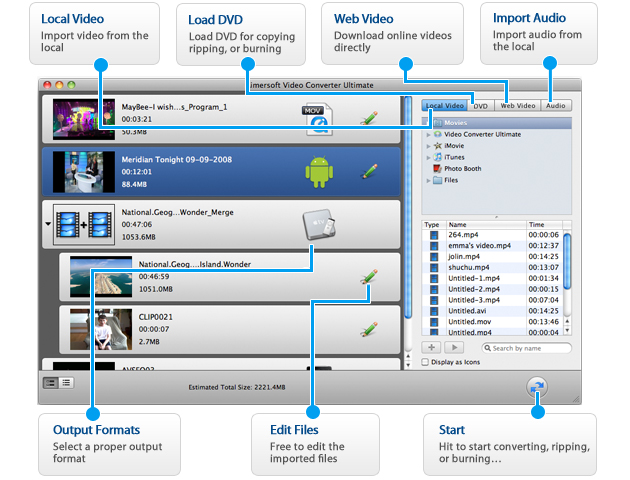This screenshot has width=630, height=480.
Task: Sort by the Type column header
Action: coord(434,225)
